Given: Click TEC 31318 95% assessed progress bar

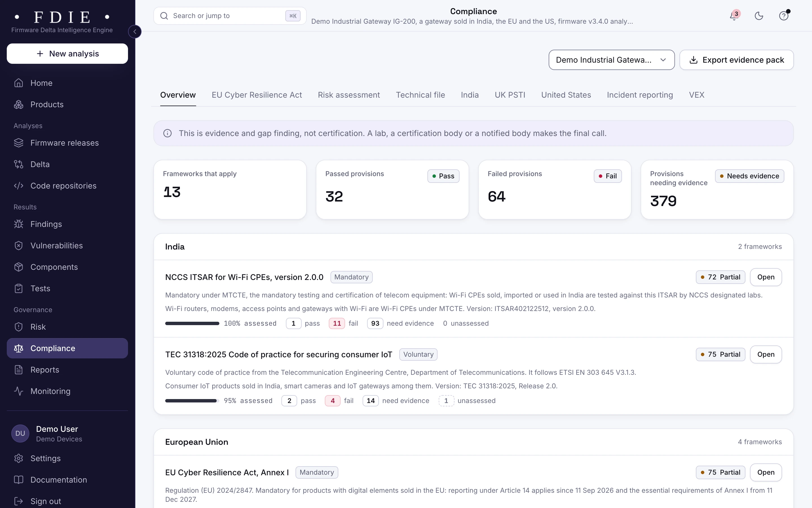Looking at the screenshot, I should (x=192, y=401).
